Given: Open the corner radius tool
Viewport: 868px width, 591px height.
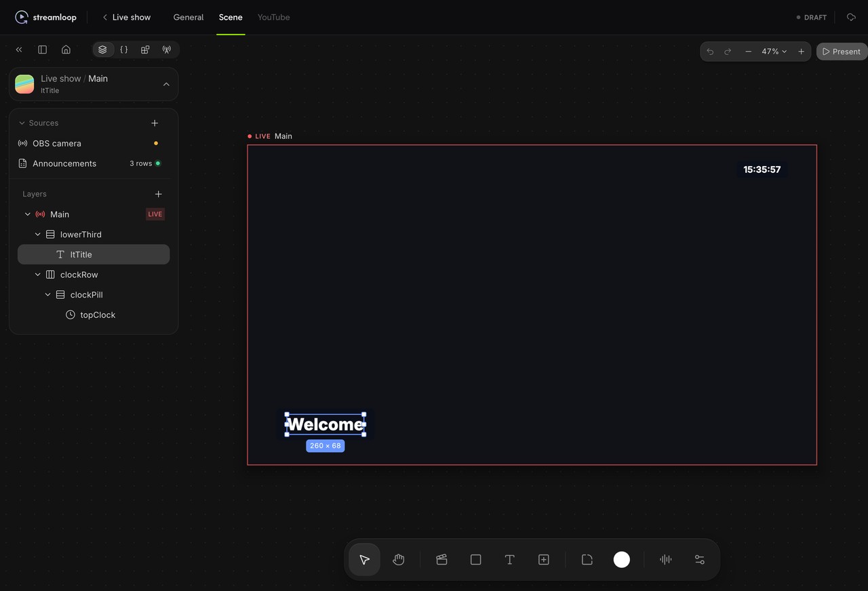Looking at the screenshot, I should pos(587,559).
